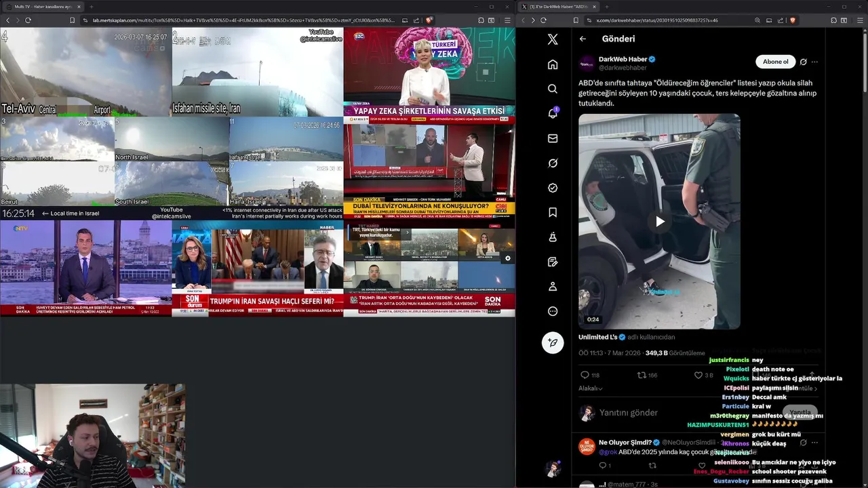Reload the Multi TV page
This screenshot has width=868, height=488.
tap(28, 20)
